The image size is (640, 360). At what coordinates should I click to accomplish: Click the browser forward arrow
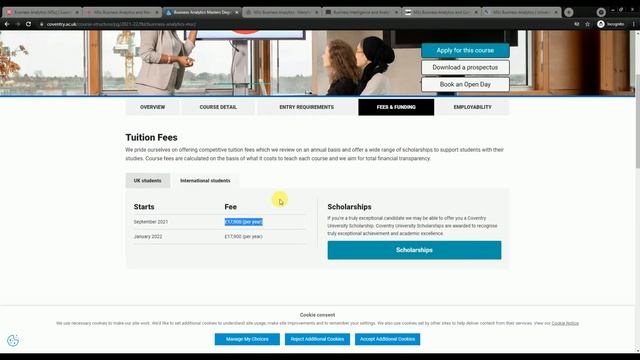[x=18, y=24]
